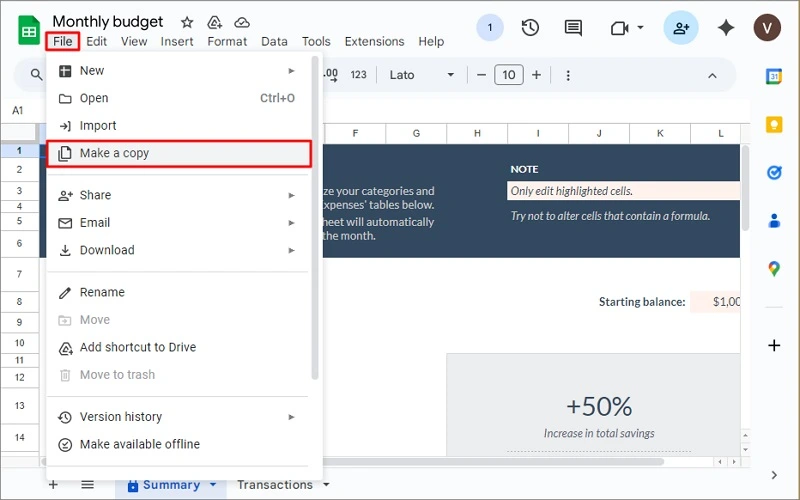The image size is (800, 500).
Task: Check the cloud document status icon
Action: click(242, 22)
